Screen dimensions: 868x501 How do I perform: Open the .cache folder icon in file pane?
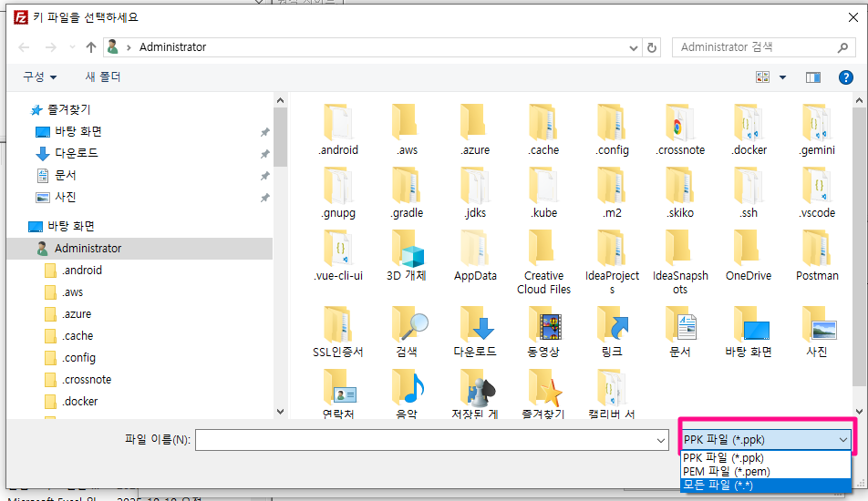543,122
